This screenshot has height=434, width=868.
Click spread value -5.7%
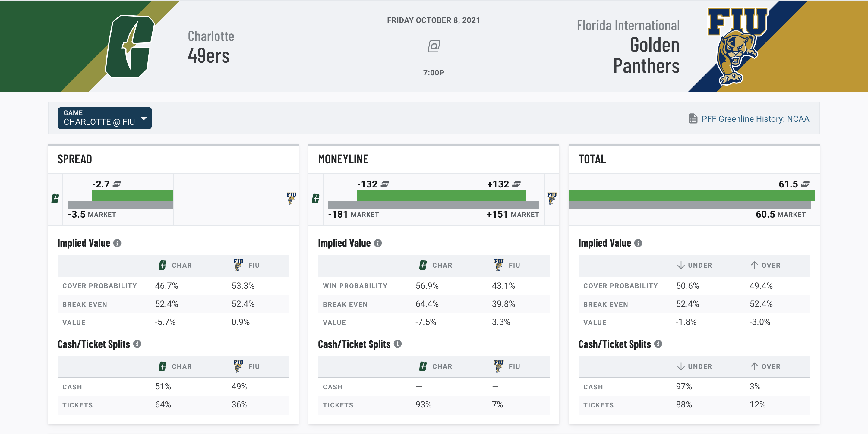point(166,322)
